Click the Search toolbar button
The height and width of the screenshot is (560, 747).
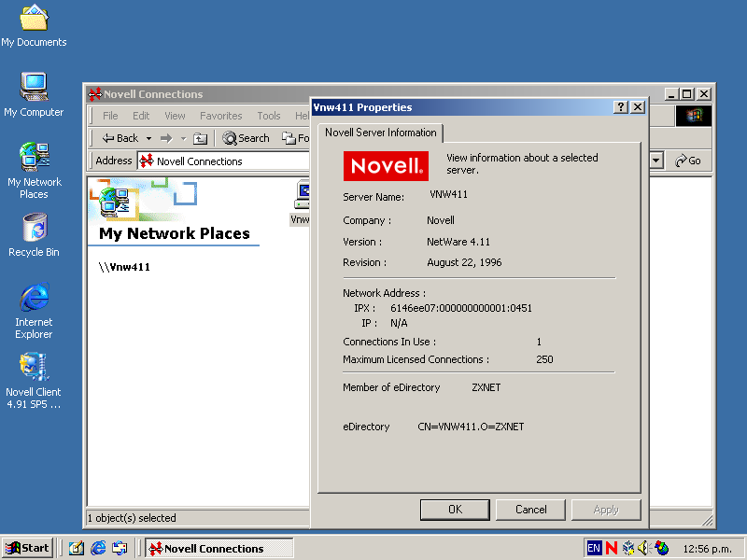[246, 138]
